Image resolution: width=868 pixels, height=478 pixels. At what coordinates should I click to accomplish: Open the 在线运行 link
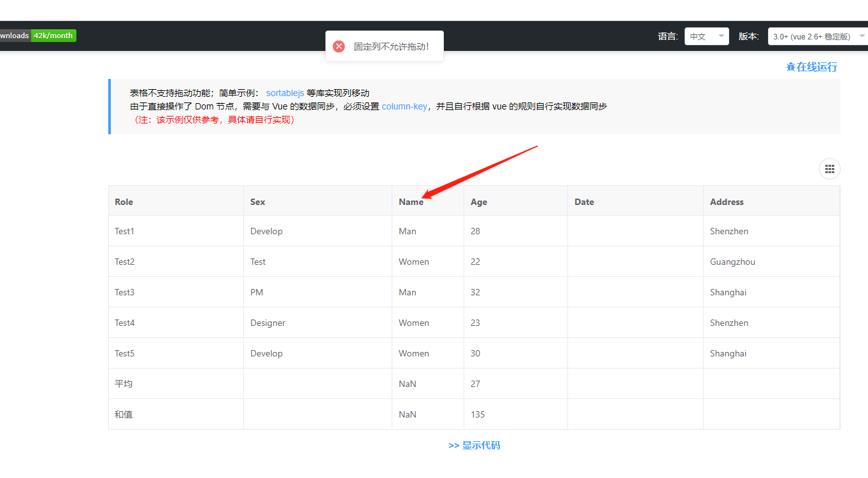tap(812, 67)
